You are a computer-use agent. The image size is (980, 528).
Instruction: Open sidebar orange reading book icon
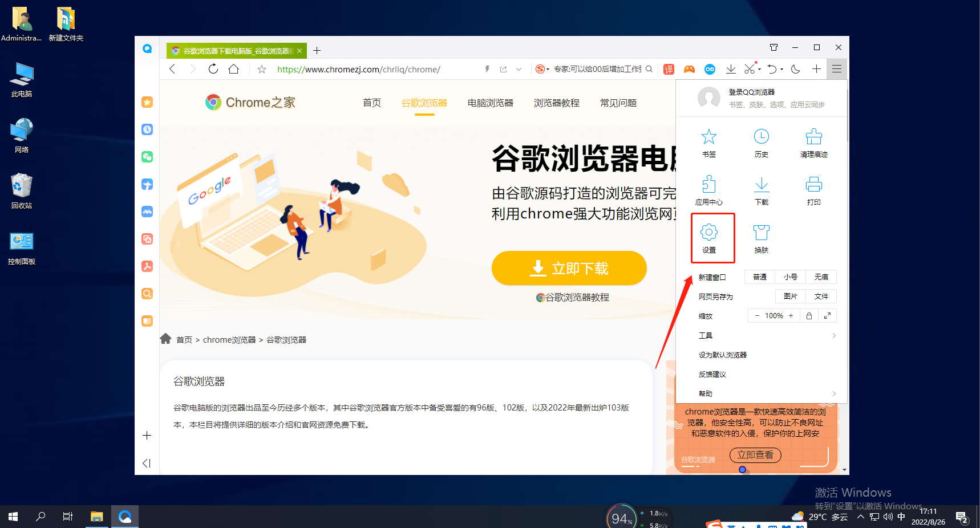pyautogui.click(x=147, y=321)
